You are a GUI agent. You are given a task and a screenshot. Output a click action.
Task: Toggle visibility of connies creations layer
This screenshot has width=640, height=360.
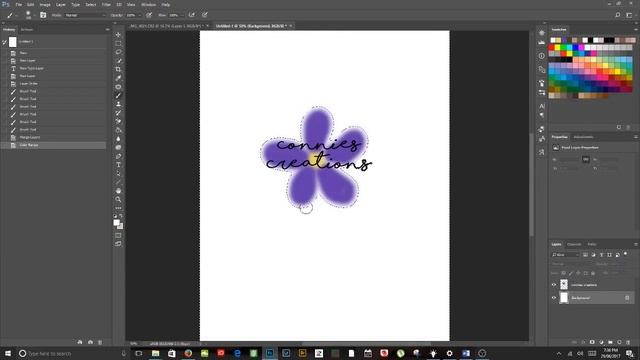[x=554, y=285]
